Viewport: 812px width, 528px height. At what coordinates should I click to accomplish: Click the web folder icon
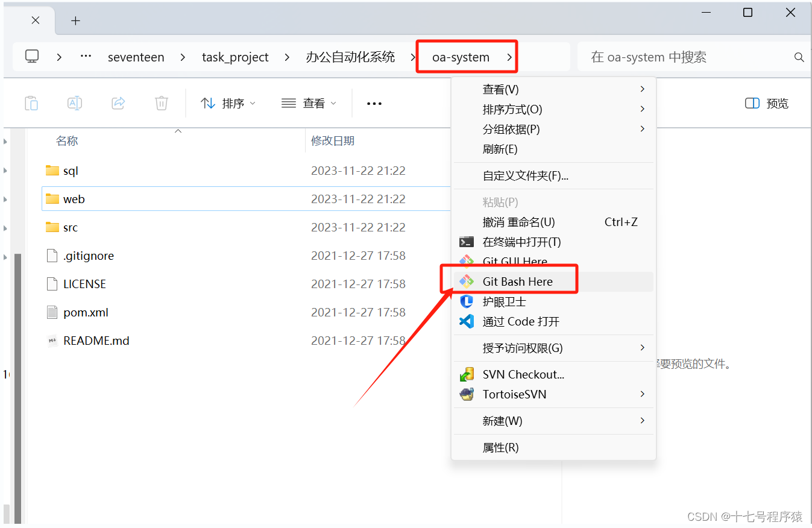tap(52, 199)
